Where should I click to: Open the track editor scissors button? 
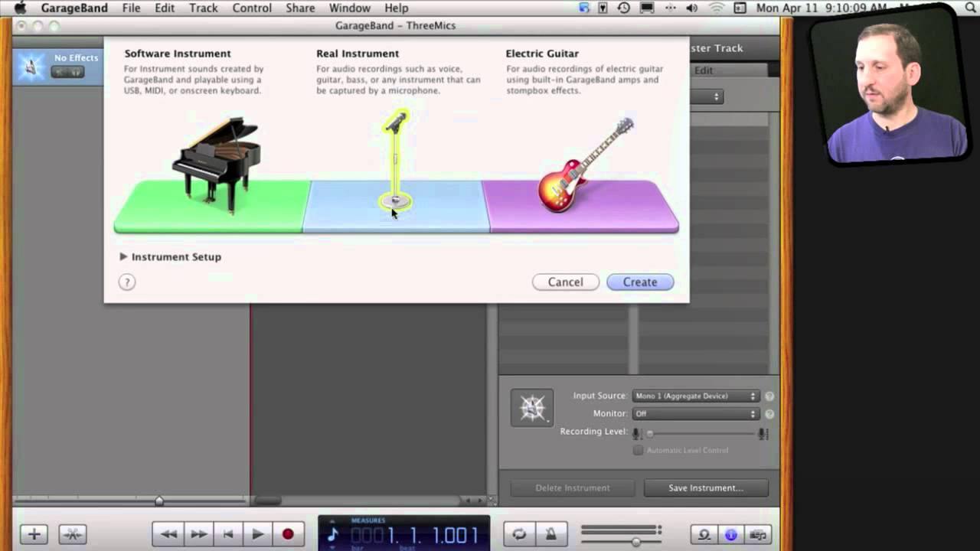(73, 534)
